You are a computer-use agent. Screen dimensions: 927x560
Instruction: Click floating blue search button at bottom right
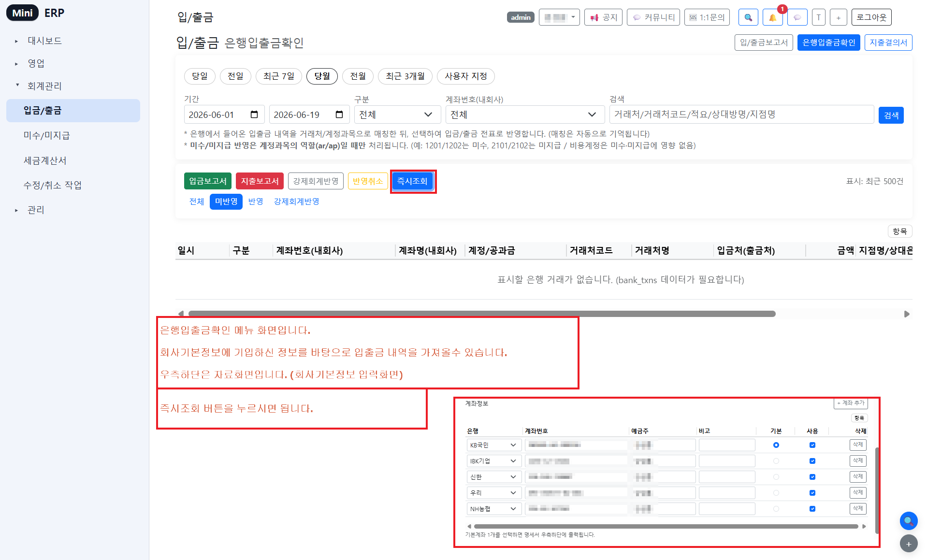[x=909, y=521]
